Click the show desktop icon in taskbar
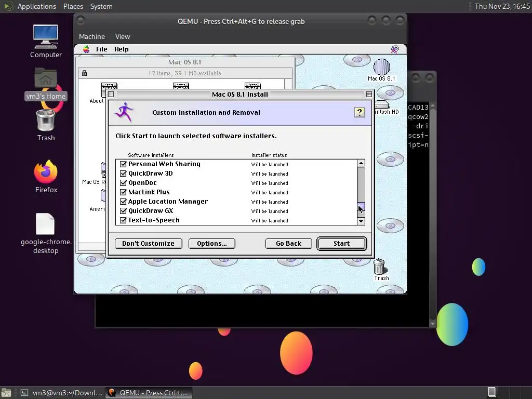 point(6,393)
